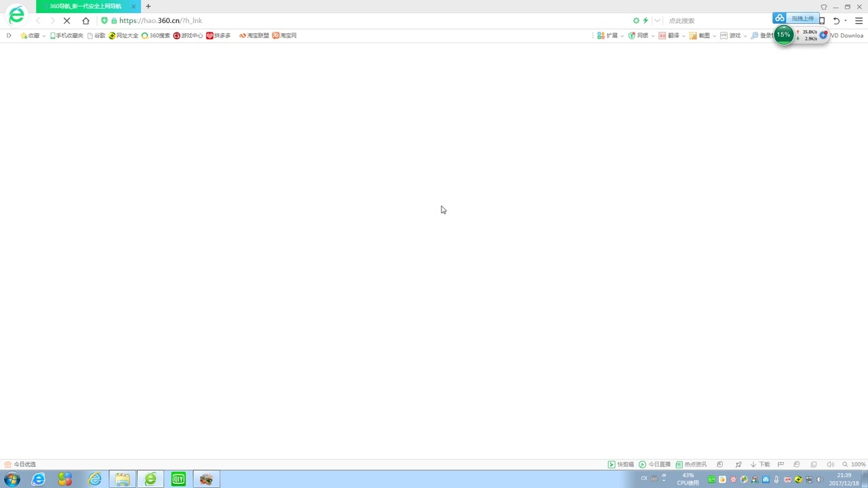
Task: Expand the 扩展 dropdown arrow
Action: click(623, 36)
